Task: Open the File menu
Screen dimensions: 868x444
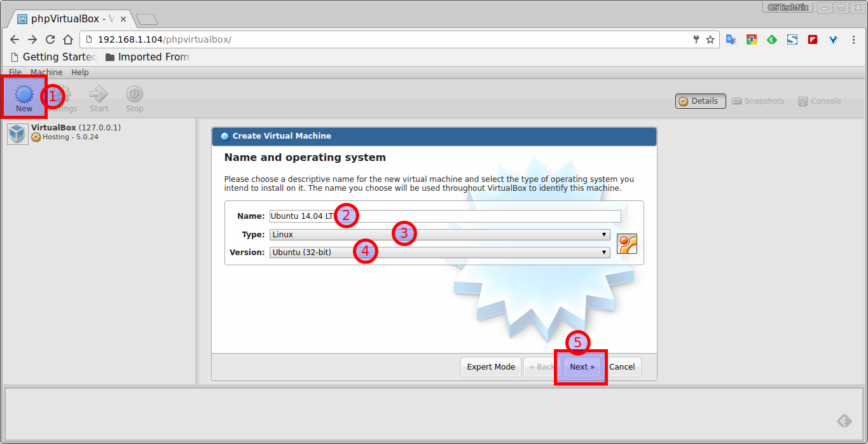Action: pyautogui.click(x=14, y=72)
